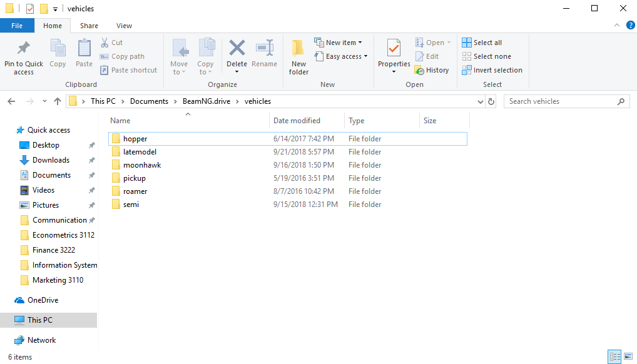Sort by Date modified column header
This screenshot has height=364, width=637.
tap(297, 121)
